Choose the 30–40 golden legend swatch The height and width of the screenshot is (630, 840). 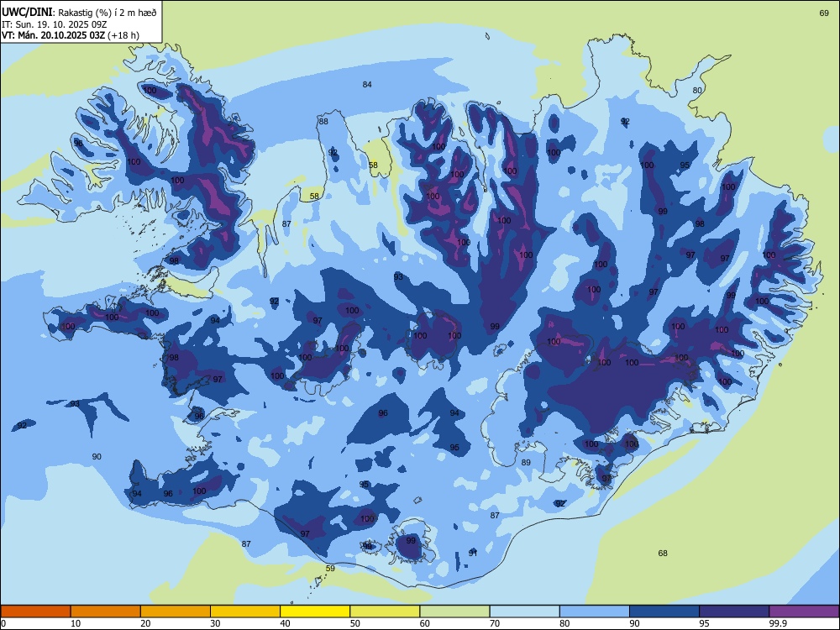click(245, 612)
